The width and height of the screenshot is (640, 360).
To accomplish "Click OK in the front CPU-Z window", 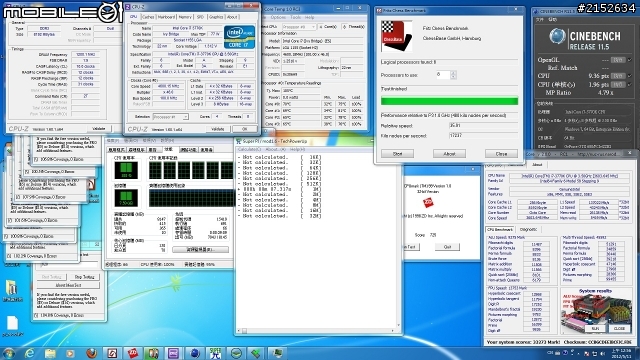I will point(244,129).
